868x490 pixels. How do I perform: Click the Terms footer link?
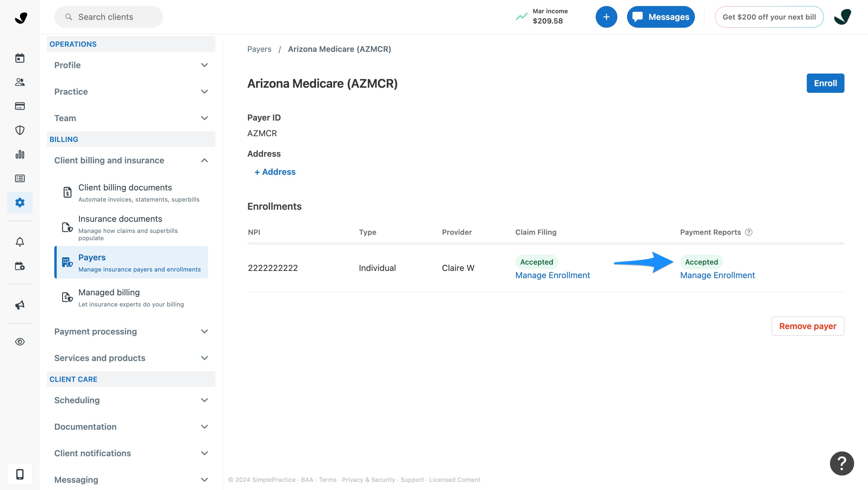328,479
